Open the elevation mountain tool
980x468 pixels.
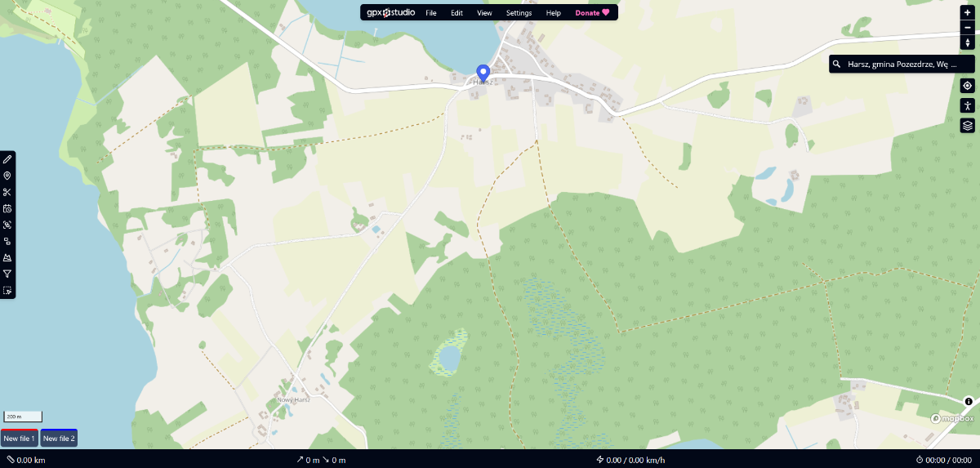coord(7,257)
